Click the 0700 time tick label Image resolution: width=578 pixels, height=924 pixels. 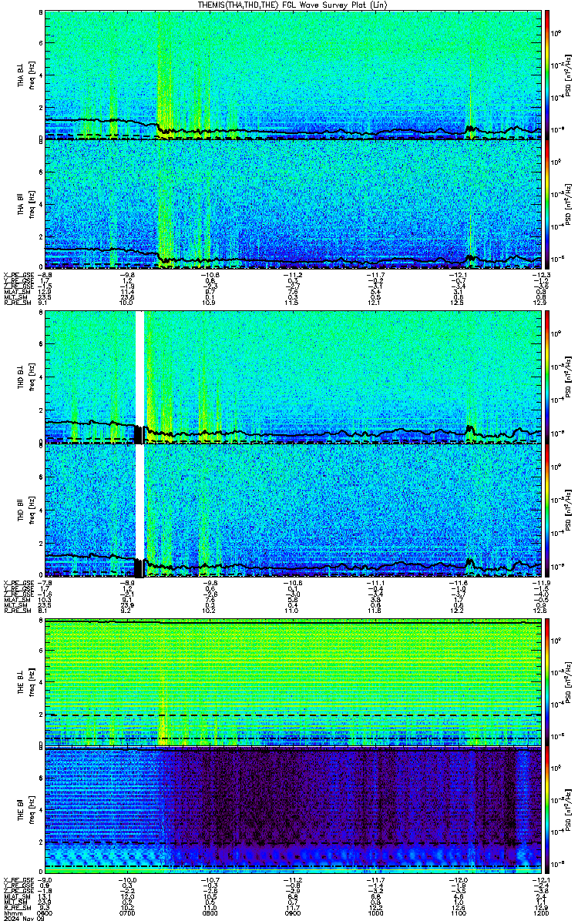(x=128, y=912)
